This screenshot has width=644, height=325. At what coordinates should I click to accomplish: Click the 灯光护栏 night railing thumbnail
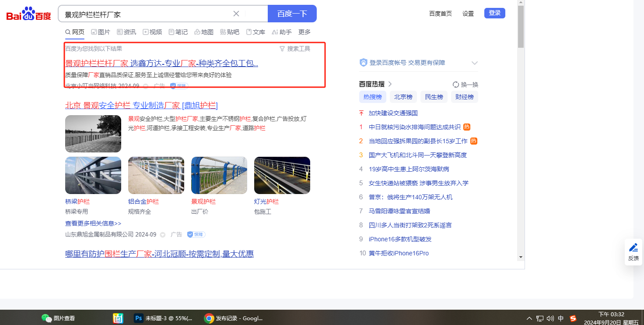(282, 175)
